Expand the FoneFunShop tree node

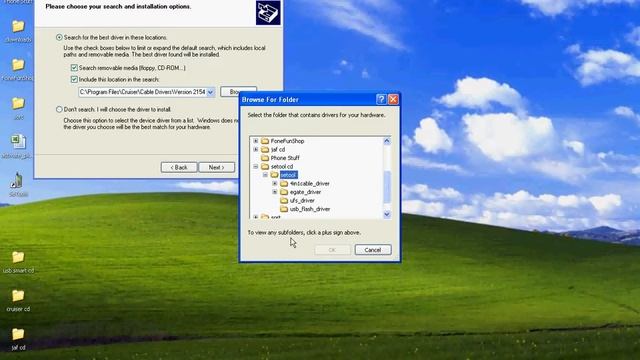pos(256,141)
